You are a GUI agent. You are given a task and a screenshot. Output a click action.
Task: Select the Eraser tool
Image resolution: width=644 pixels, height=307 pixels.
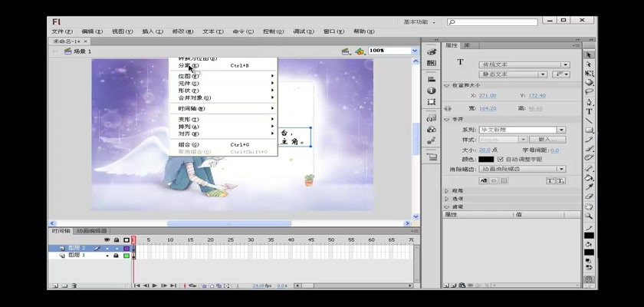(589, 196)
